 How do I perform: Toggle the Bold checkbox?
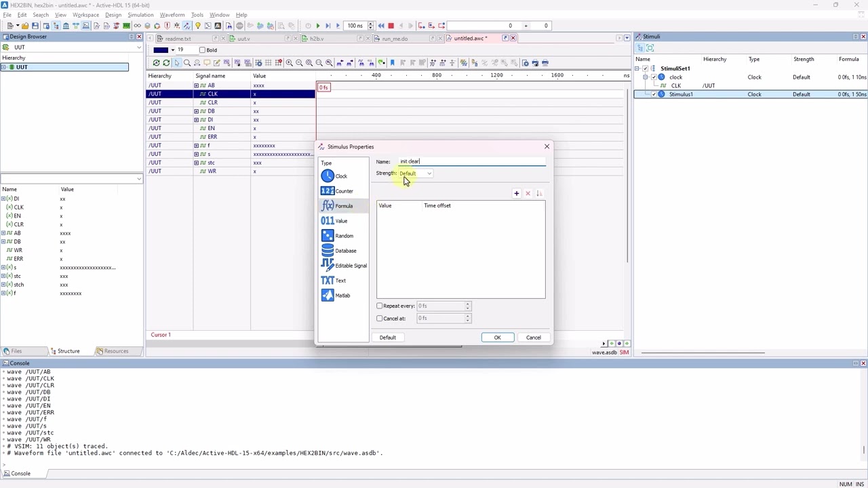(202, 50)
